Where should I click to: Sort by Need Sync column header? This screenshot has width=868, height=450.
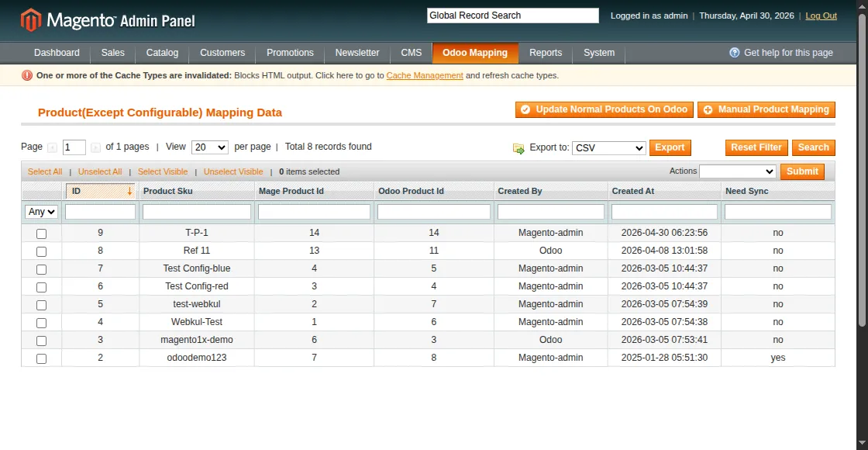coord(747,191)
